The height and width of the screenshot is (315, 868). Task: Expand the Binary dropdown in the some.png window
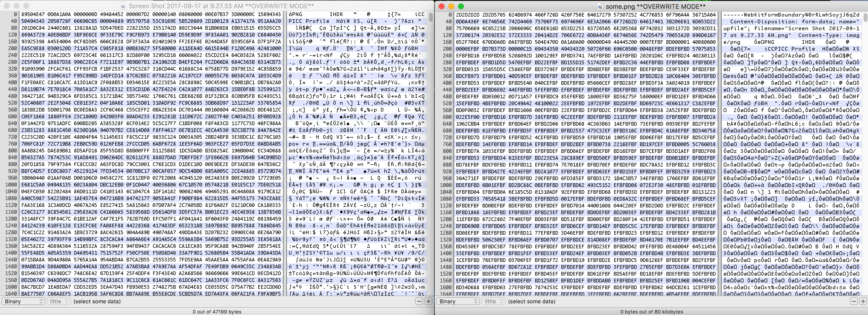458,301
